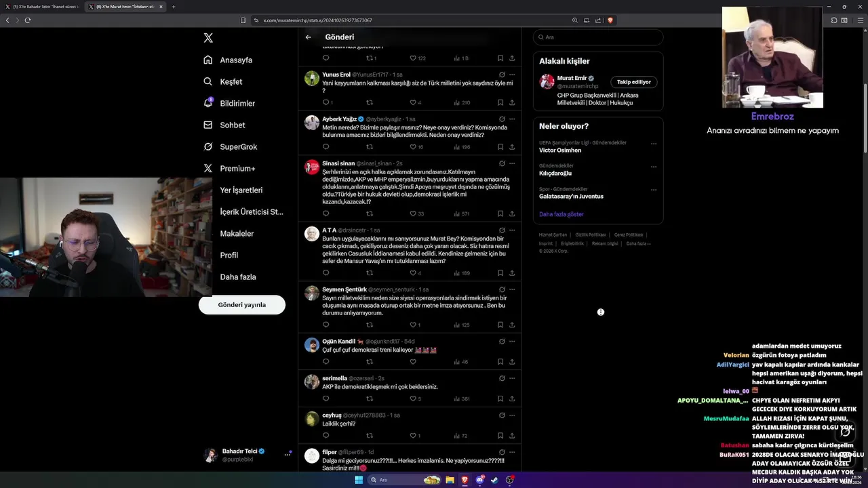This screenshot has height=488, width=868.
Task: Open Murat Emir profile in Alakalı kişiler
Action: point(572,78)
